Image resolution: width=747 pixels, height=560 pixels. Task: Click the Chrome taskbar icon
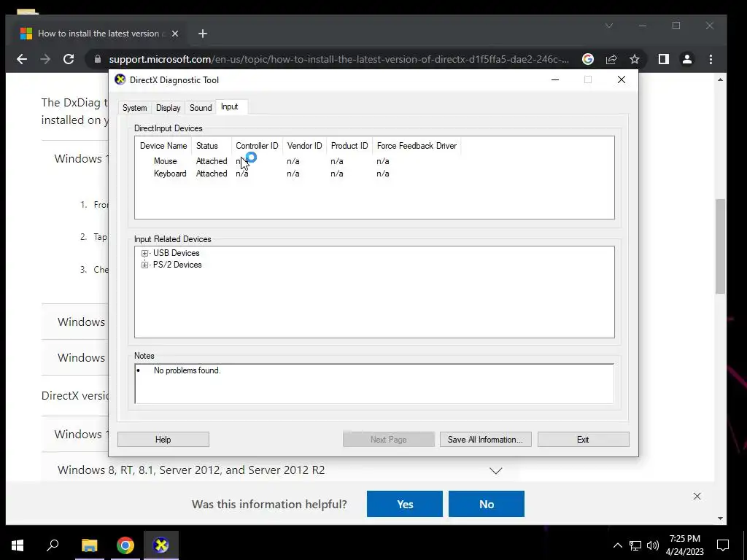pyautogui.click(x=125, y=545)
